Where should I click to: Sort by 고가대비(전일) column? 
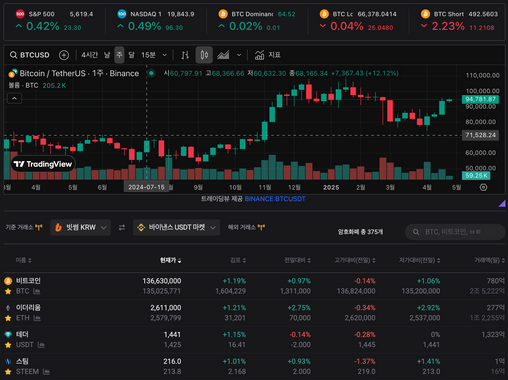355,260
